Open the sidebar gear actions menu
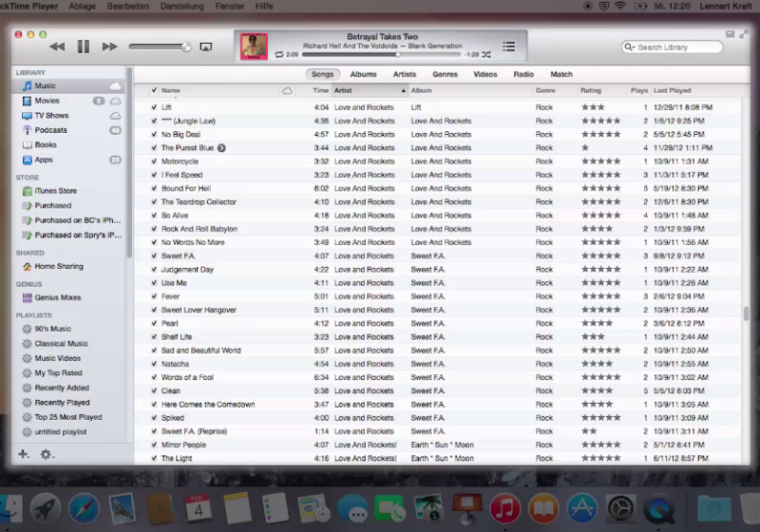The width and height of the screenshot is (760, 532). 46,454
